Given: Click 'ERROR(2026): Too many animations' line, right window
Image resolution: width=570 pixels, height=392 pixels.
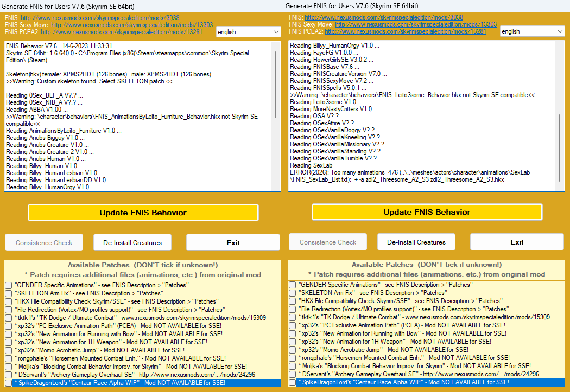Looking at the screenshot, I should click(x=410, y=176).
